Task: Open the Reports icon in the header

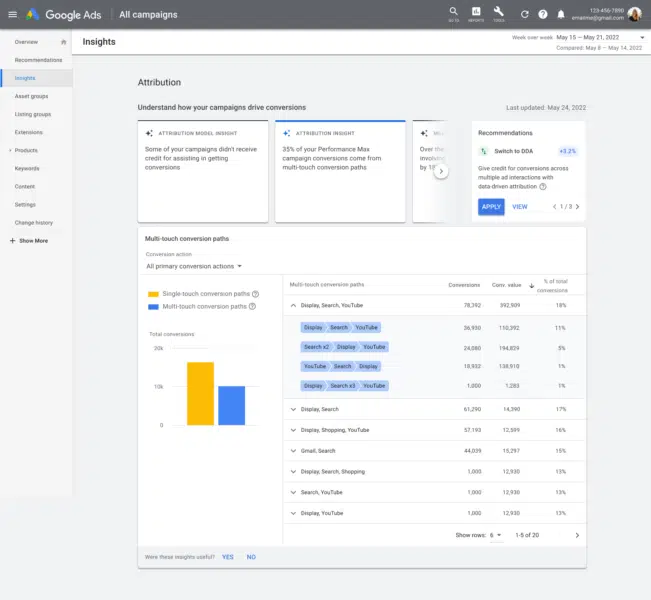Action: (x=476, y=12)
